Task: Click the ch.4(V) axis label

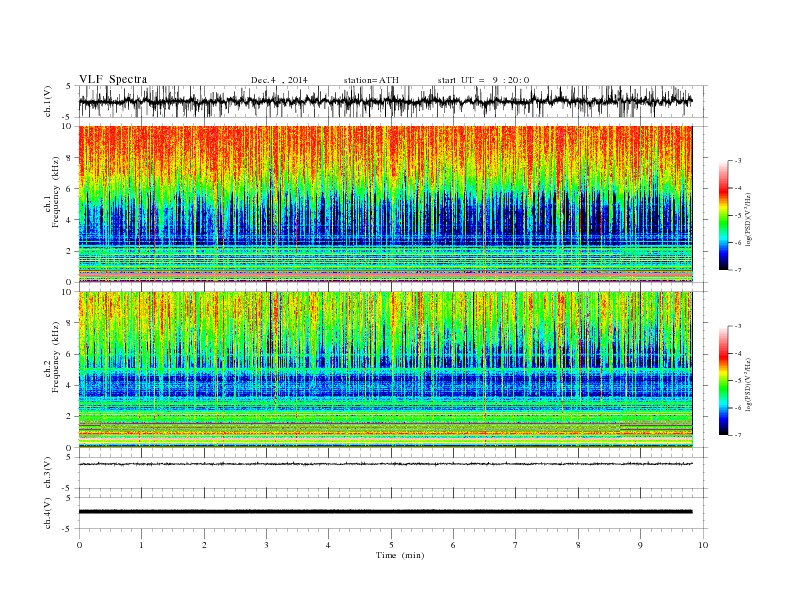Action: coord(48,513)
